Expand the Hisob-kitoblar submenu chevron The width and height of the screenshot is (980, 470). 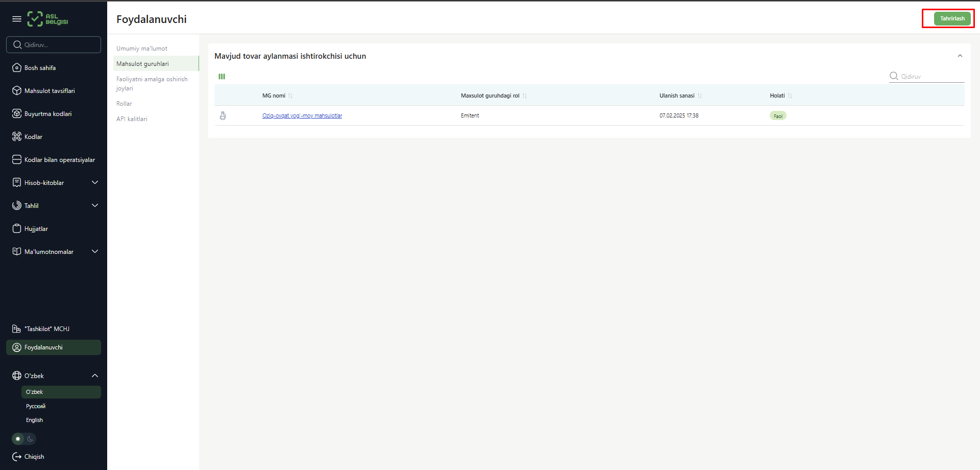95,182
